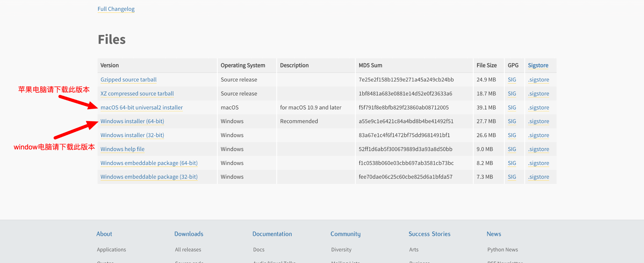Open the Documentation footer heading
This screenshot has width=644, height=263.
click(x=272, y=234)
